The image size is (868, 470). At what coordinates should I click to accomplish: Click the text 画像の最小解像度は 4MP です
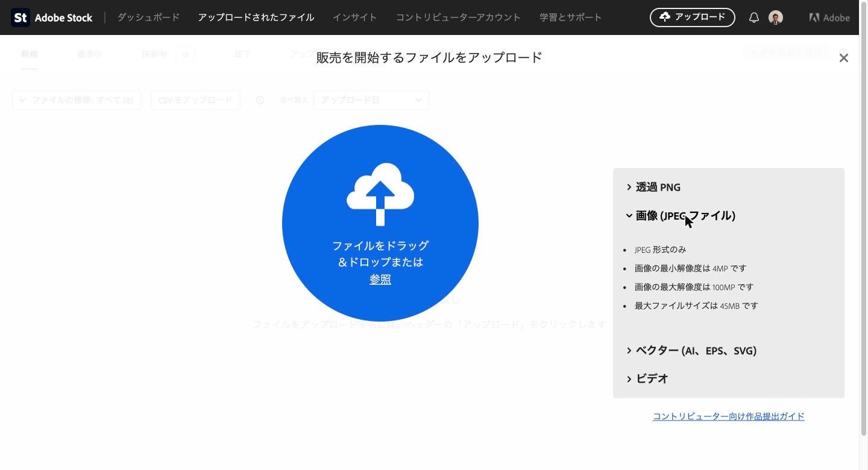click(691, 268)
